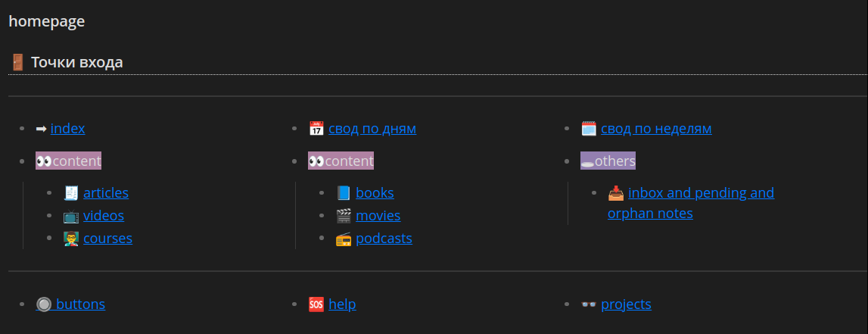This screenshot has height=334, width=868.
Task: Open the свод по дням link
Action: click(x=372, y=129)
